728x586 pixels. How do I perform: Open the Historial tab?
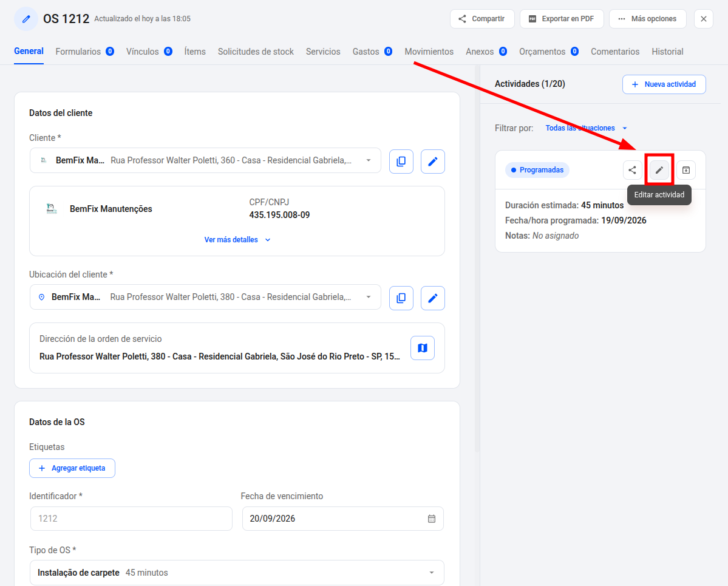[x=667, y=52]
